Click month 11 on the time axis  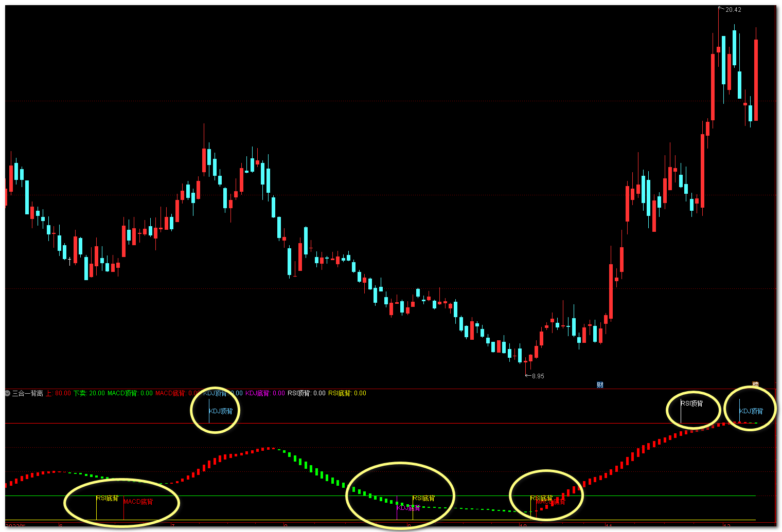609,526
